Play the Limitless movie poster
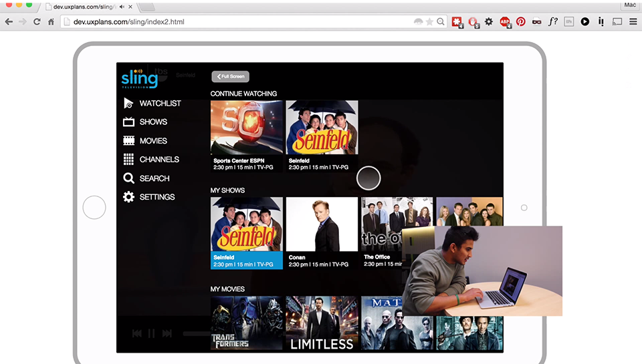This screenshot has width=642, height=364. coord(322,323)
